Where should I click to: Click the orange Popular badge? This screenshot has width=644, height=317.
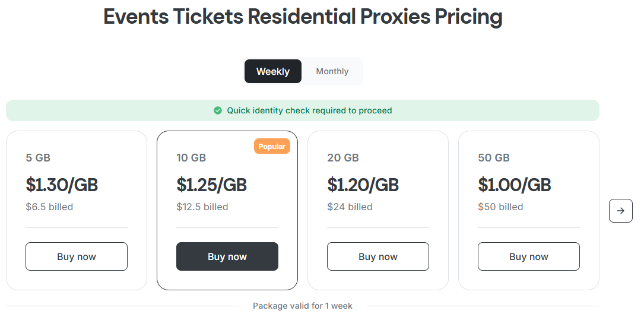coord(272,147)
